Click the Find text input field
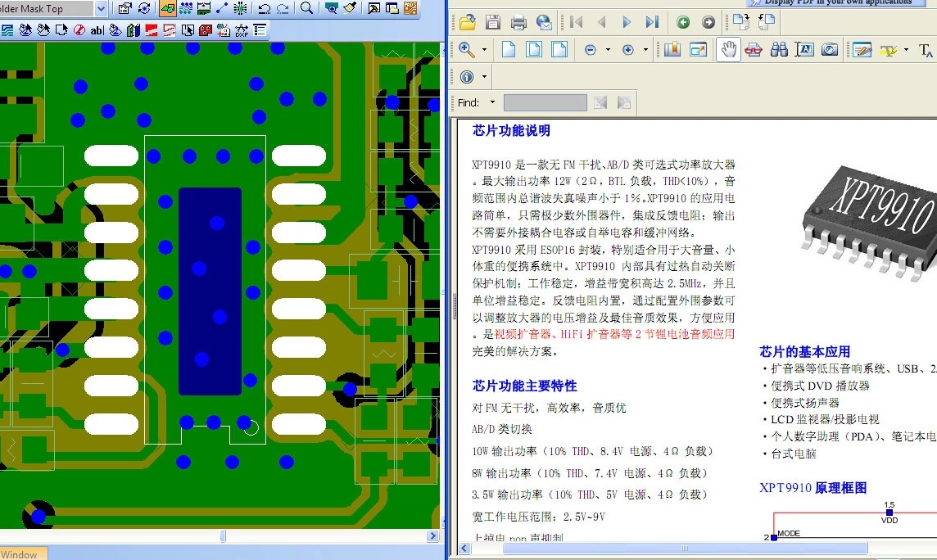This screenshot has width=937, height=560. point(545,102)
